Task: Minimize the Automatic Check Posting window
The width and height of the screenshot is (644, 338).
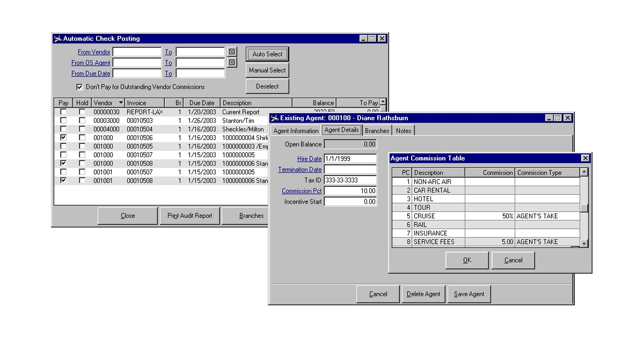Action: [363, 39]
